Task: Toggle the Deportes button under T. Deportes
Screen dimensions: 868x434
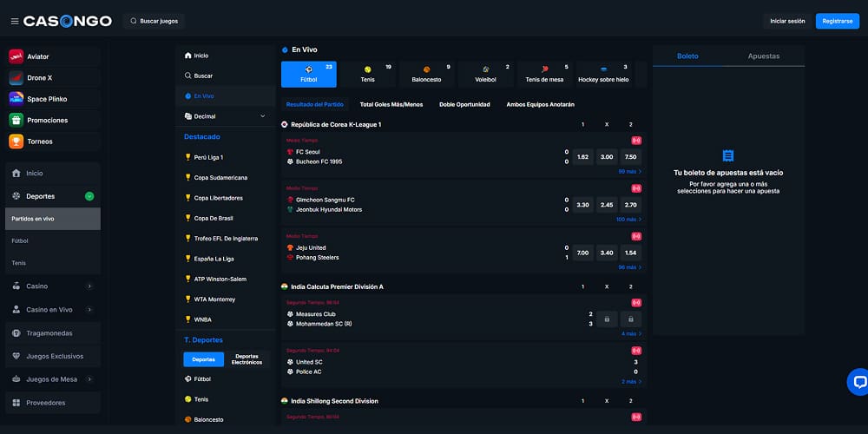Action: point(204,359)
